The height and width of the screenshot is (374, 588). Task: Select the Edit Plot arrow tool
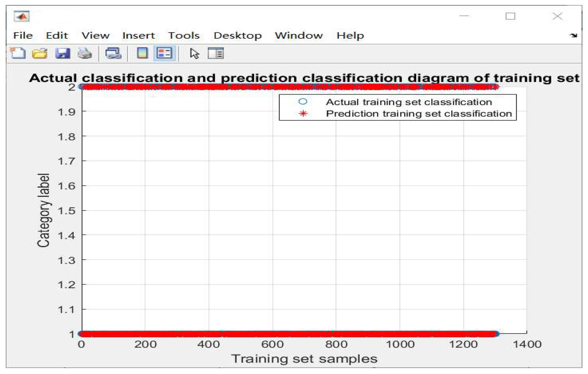[195, 53]
